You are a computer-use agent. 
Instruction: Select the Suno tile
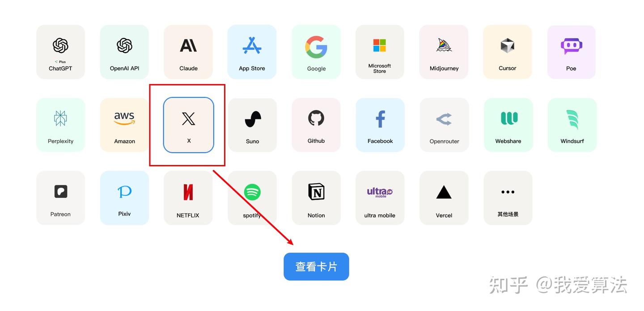point(252,125)
